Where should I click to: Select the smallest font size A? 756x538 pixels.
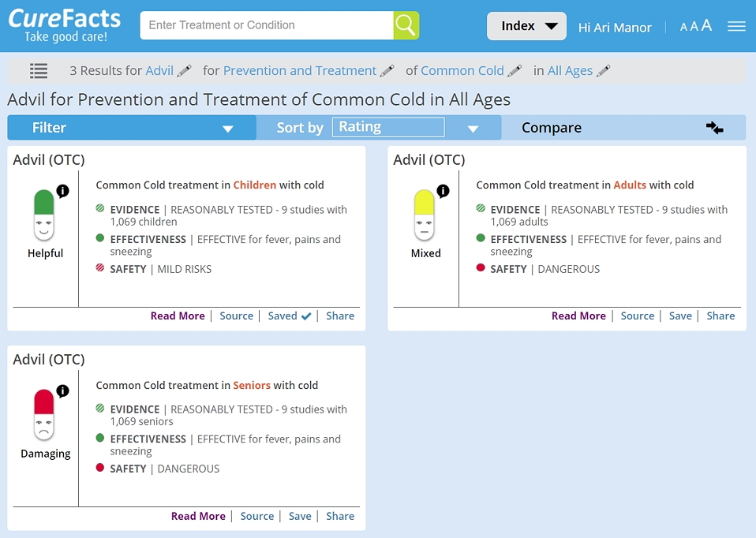click(683, 28)
